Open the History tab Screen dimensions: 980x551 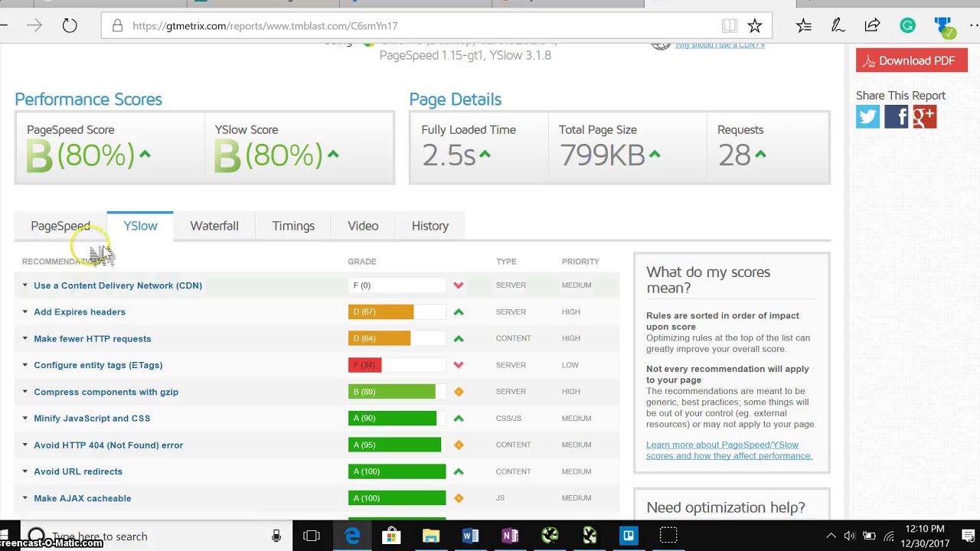pos(430,226)
